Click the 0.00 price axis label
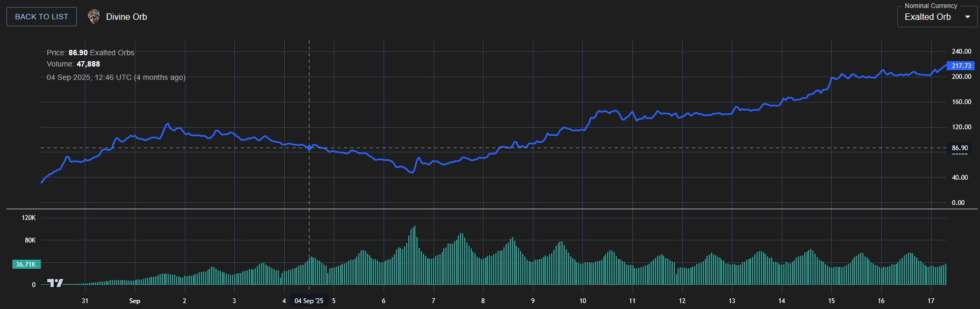Viewport: 980px width, 309px height. point(958,203)
